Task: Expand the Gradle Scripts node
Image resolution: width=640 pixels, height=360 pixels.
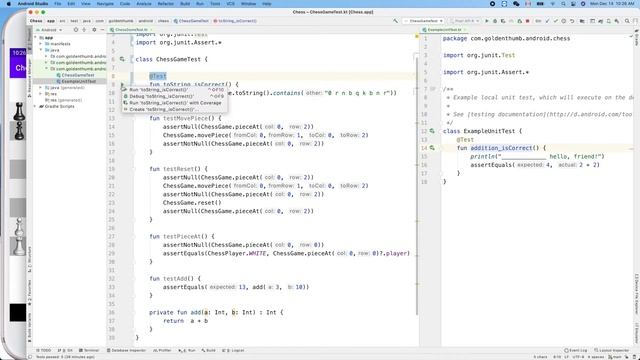Action: tap(36, 106)
